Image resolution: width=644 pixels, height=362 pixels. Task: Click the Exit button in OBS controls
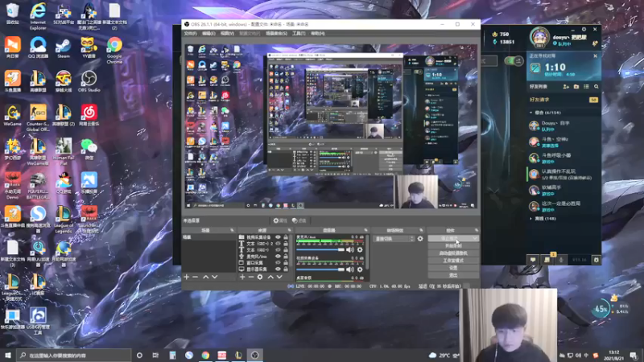tap(453, 275)
